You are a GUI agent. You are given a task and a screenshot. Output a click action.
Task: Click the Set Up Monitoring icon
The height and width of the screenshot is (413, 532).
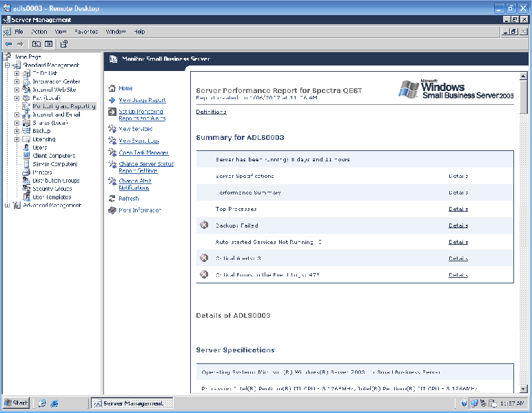click(x=112, y=112)
